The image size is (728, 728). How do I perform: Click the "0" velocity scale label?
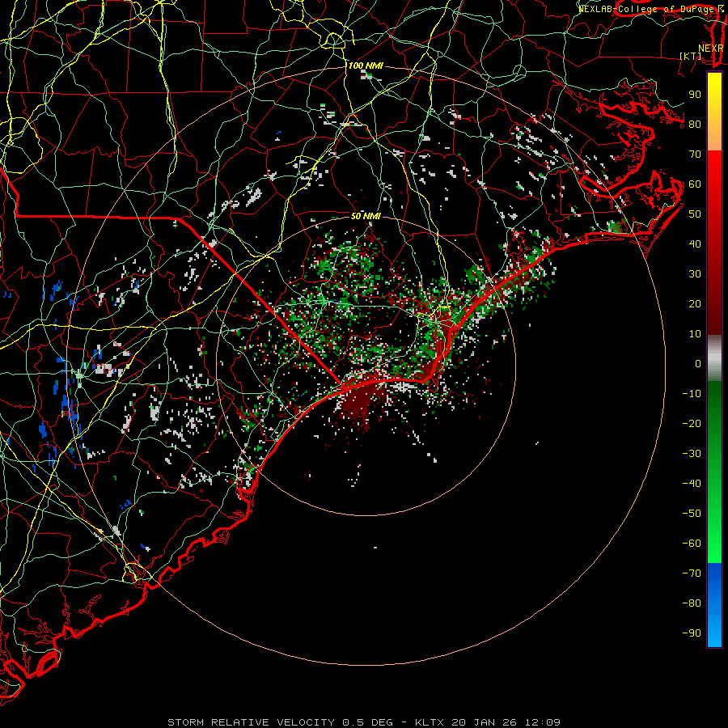click(698, 364)
